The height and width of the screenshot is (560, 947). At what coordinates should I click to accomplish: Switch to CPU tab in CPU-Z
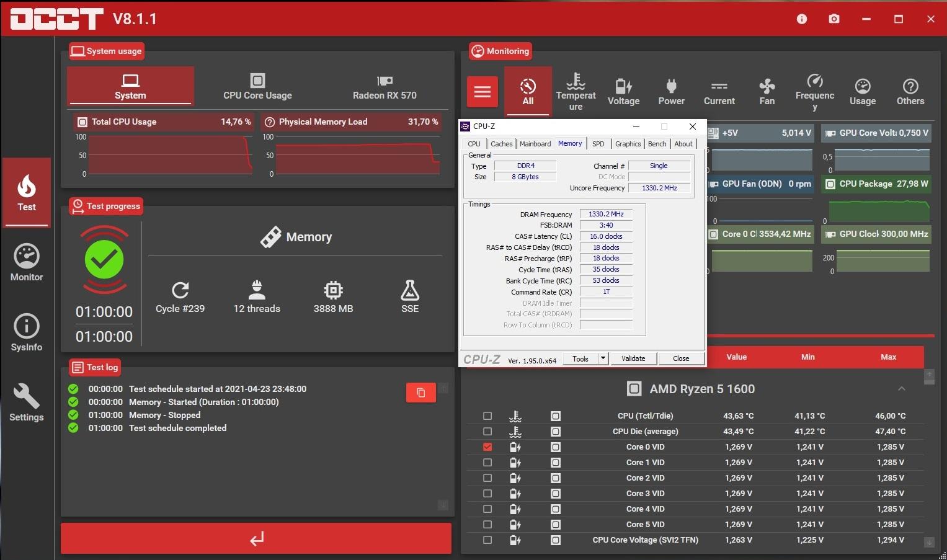[474, 144]
